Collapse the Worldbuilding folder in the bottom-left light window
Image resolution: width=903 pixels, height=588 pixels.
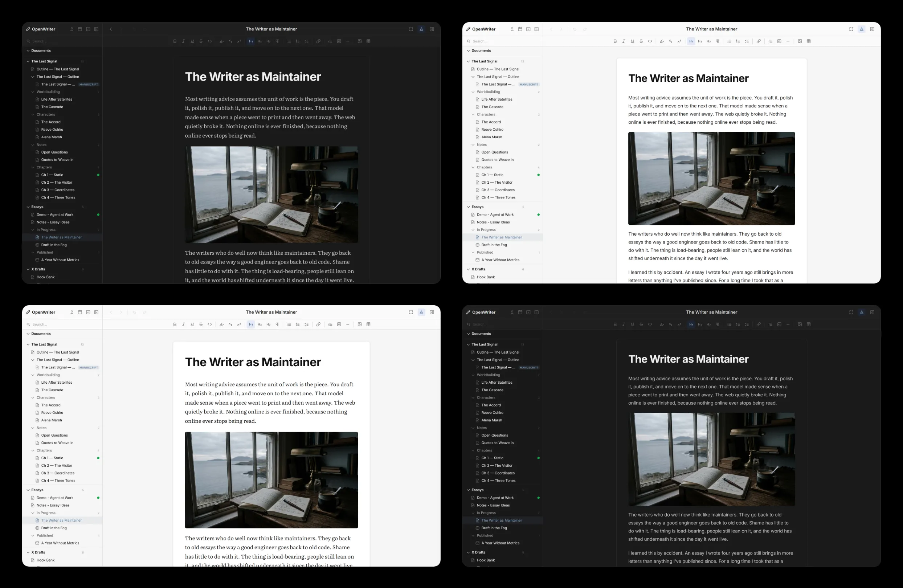tap(33, 375)
